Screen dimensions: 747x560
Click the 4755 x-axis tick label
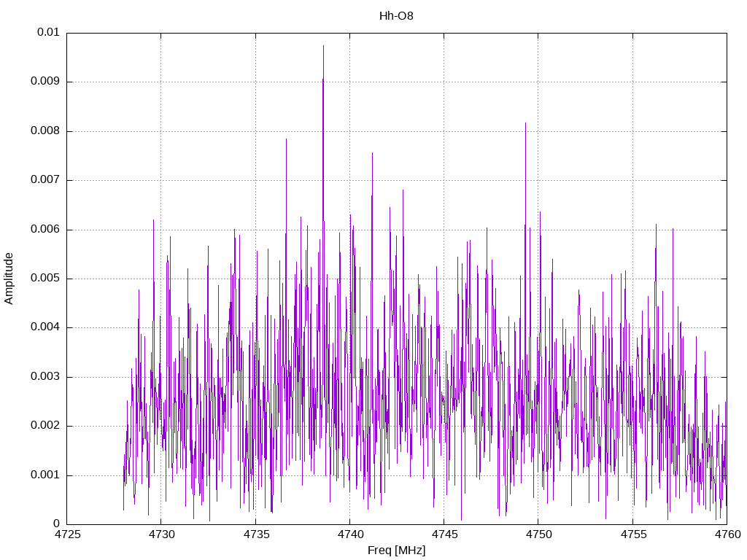pos(632,534)
